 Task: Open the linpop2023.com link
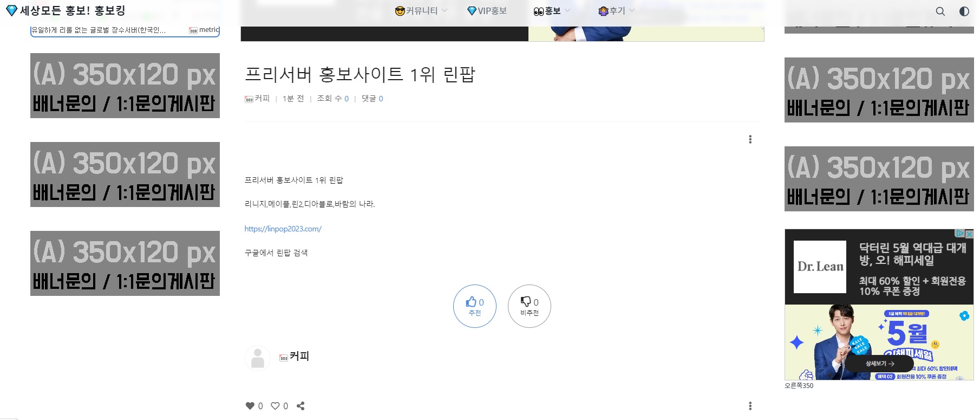(283, 229)
